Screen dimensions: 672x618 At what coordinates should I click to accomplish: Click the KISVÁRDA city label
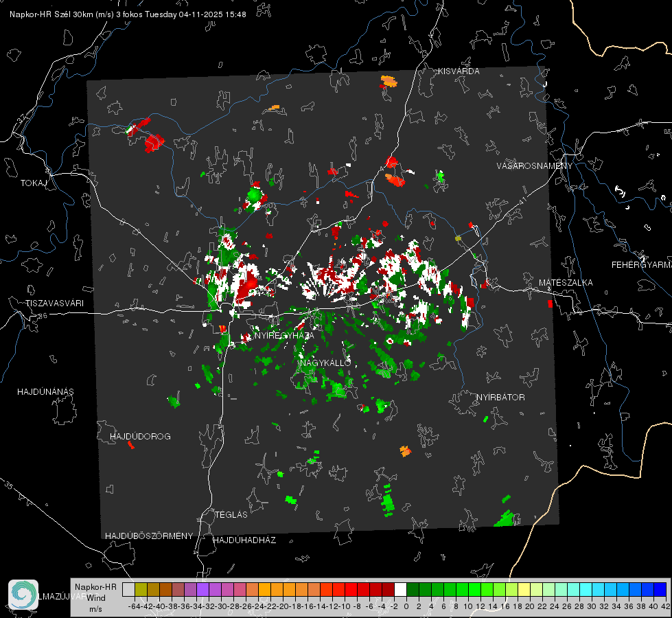[459, 71]
